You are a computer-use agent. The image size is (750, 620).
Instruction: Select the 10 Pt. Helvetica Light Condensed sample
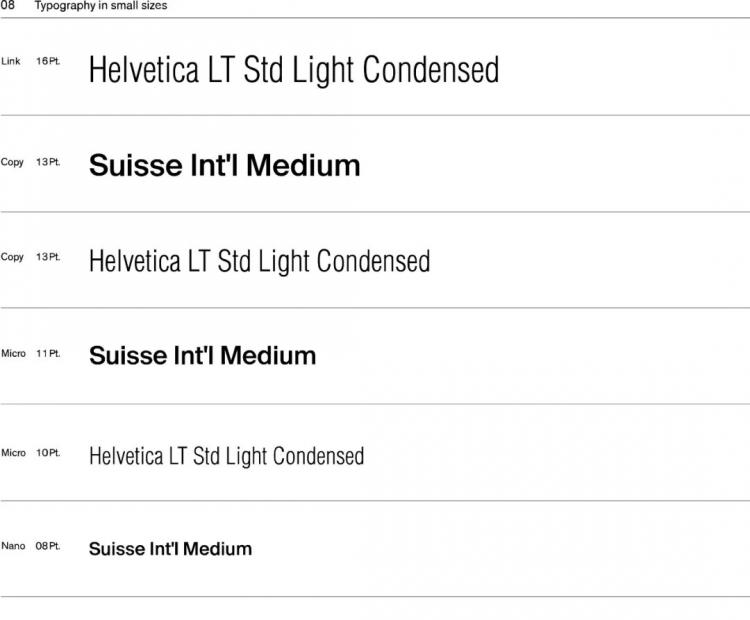click(226, 456)
